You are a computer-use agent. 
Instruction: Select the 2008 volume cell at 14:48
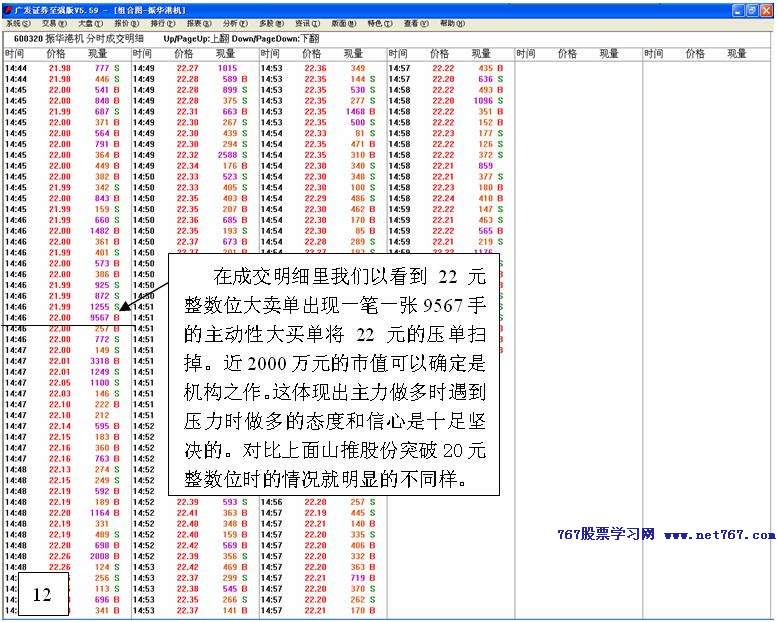pyautogui.click(x=100, y=556)
